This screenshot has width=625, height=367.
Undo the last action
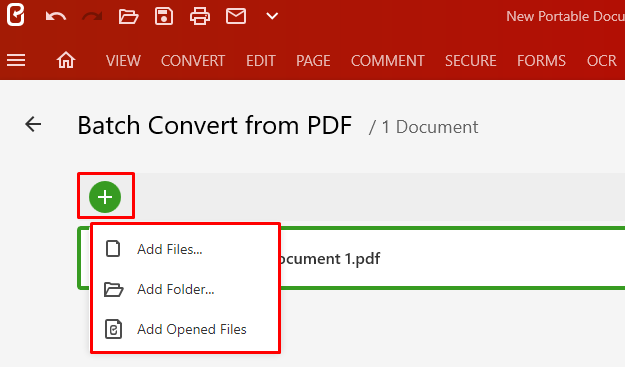55,16
